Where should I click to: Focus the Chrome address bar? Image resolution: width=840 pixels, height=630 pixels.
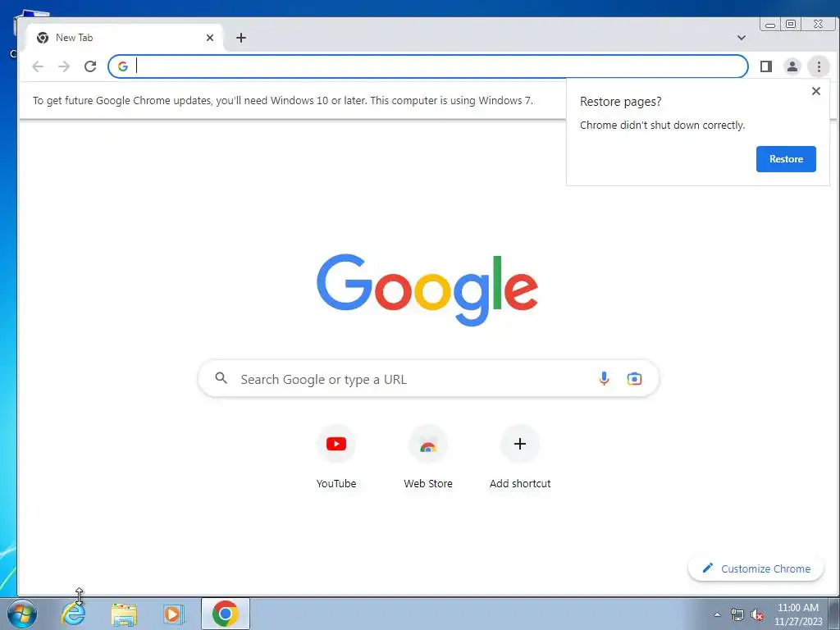(427, 66)
